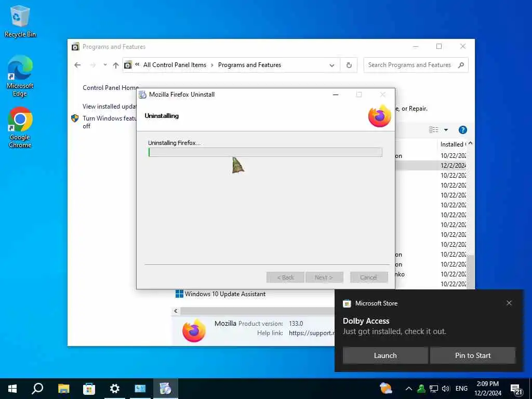Minimize the Mozilla Firefox Uninstall dialog
Viewport: 532px width, 399px height.
tap(336, 95)
